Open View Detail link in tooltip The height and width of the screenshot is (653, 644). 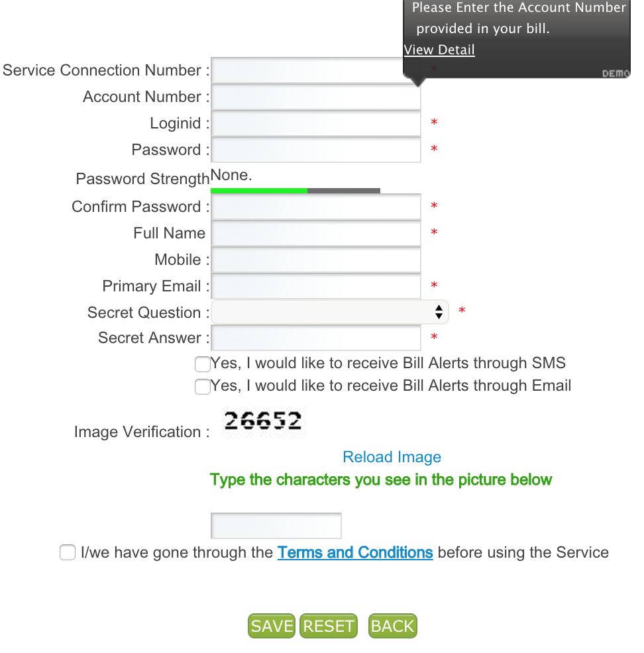[439, 50]
